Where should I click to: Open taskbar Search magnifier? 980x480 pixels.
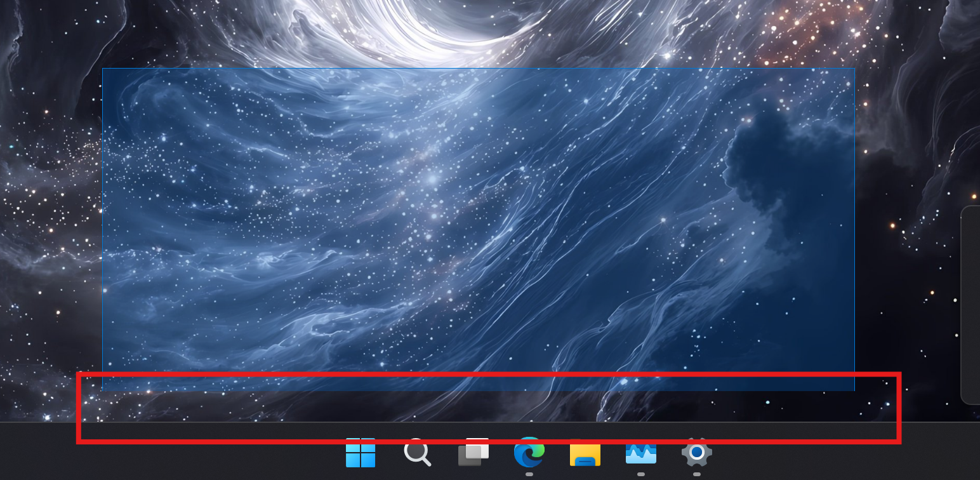(417, 452)
